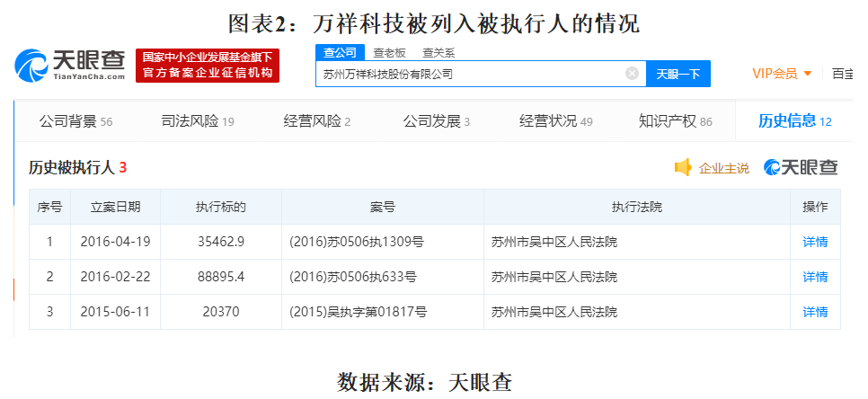
Task: Open the 知识产权 tab
Action: click(676, 121)
